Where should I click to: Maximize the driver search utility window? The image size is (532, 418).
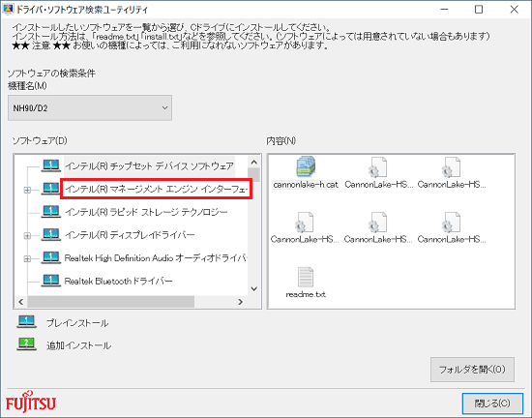coord(479,9)
